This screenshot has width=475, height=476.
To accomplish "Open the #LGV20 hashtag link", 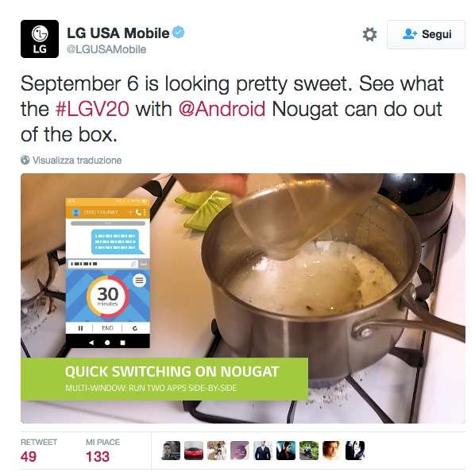I will (x=93, y=110).
